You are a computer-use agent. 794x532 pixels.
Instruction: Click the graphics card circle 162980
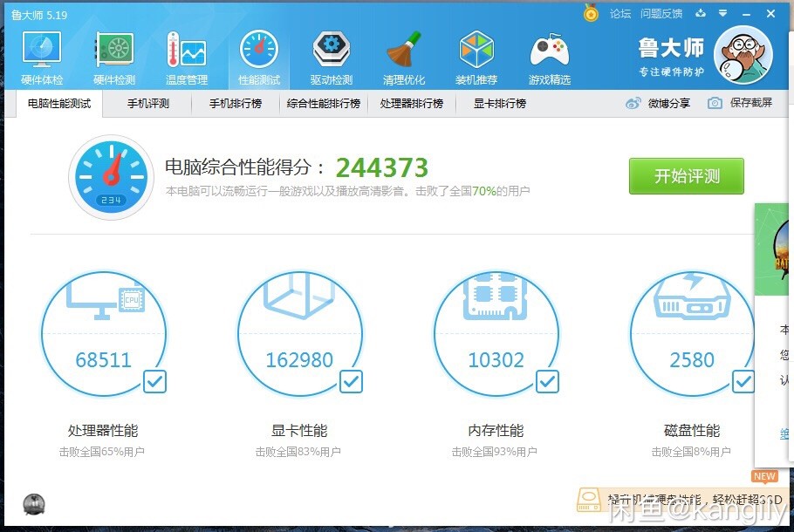point(300,333)
